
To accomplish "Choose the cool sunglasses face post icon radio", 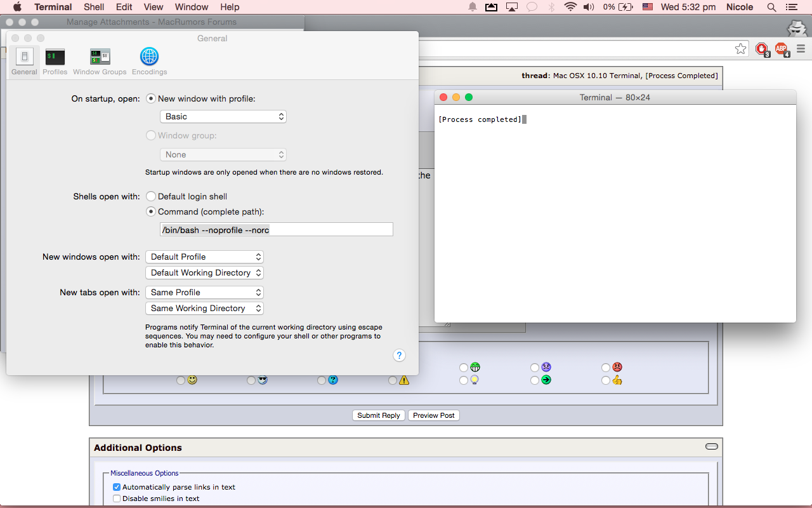I will 251,380.
